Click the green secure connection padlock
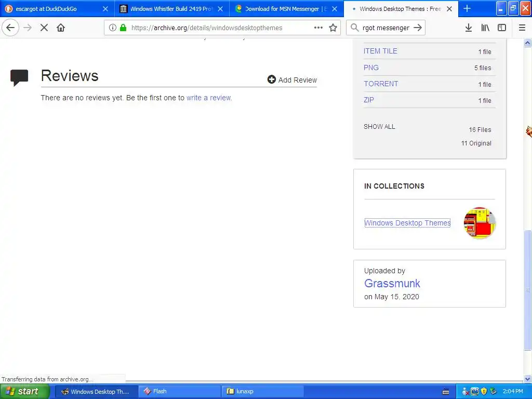 click(123, 28)
